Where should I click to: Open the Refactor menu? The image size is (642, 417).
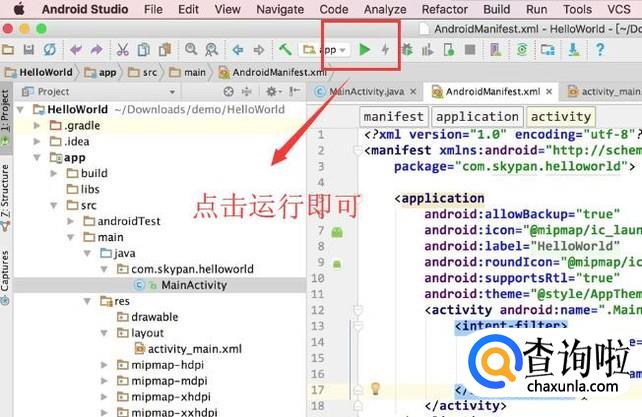click(445, 9)
